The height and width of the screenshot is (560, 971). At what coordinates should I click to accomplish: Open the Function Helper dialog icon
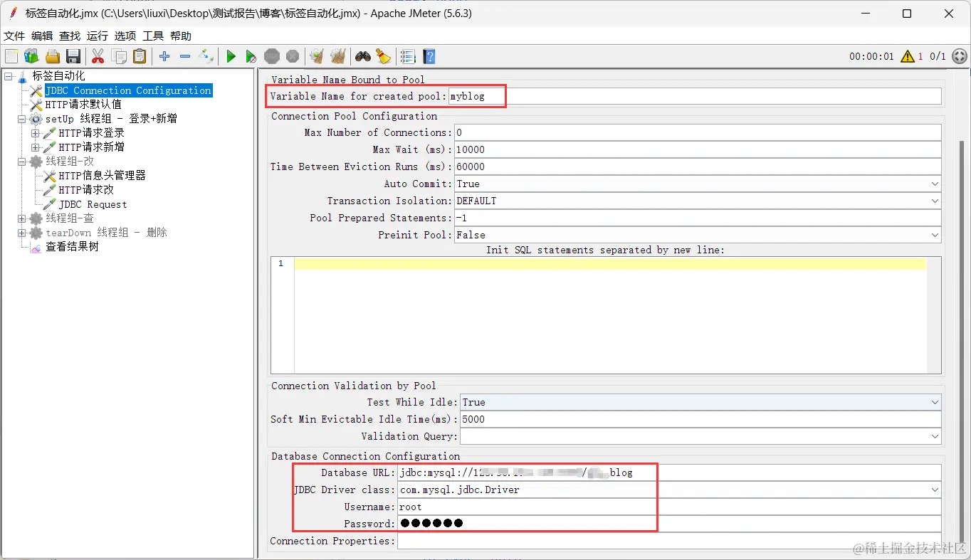(x=408, y=56)
